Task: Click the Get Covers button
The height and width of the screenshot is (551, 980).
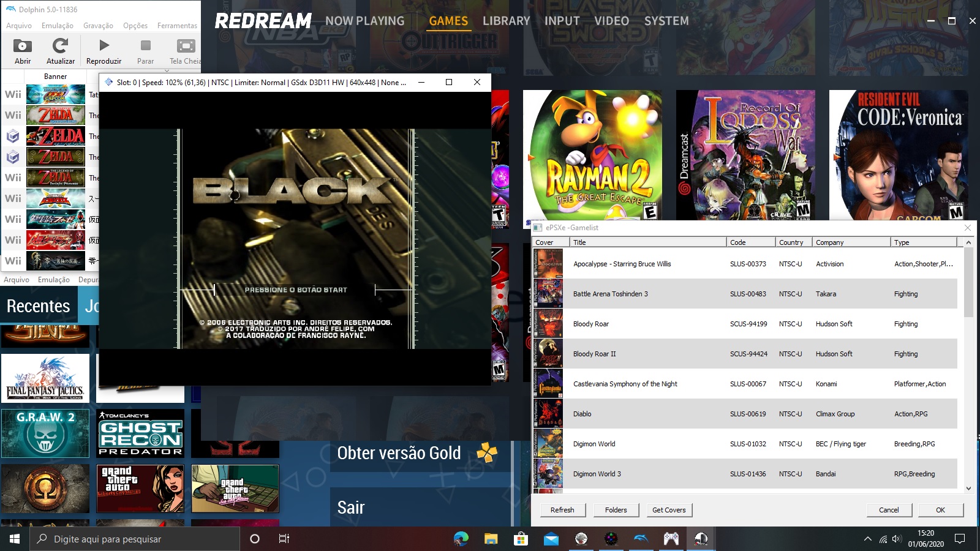Action: 668,510
